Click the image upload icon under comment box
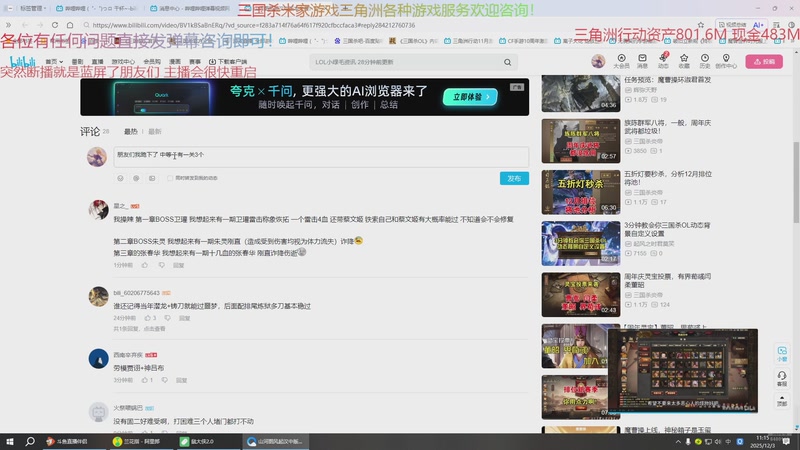Image resolution: width=800 pixels, height=450 pixels. point(152,178)
